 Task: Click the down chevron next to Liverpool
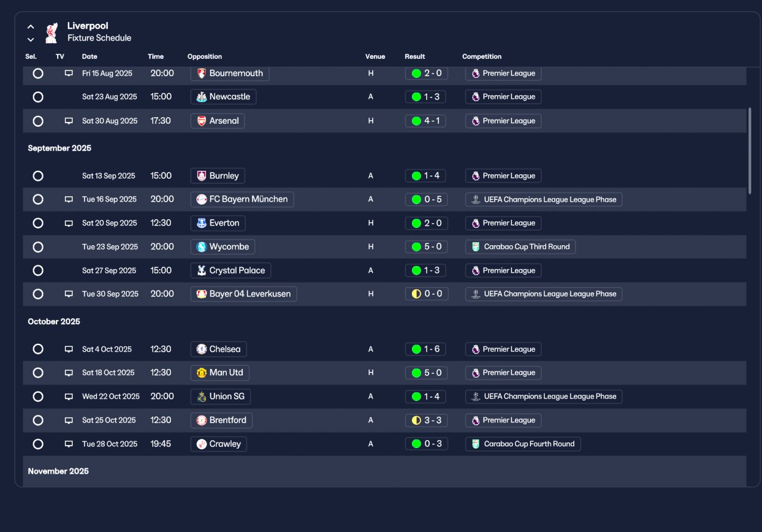(x=31, y=40)
